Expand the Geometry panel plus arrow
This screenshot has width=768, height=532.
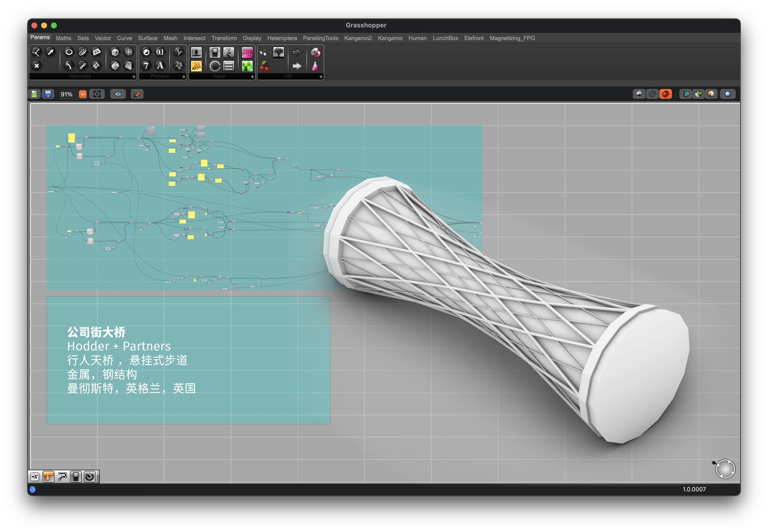click(x=134, y=77)
